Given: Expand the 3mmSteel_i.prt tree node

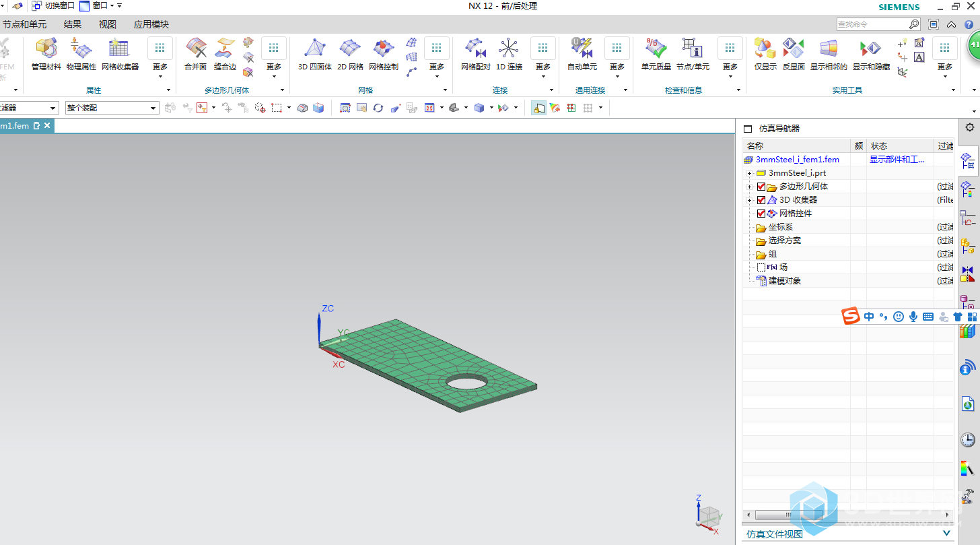Looking at the screenshot, I should pyautogui.click(x=749, y=173).
